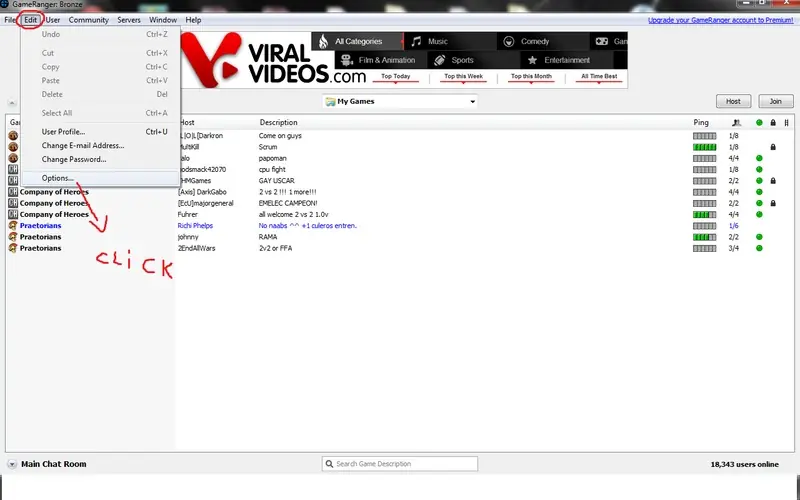This screenshot has width=800, height=500.
Task: Sort by the Ping column header
Action: (701, 122)
